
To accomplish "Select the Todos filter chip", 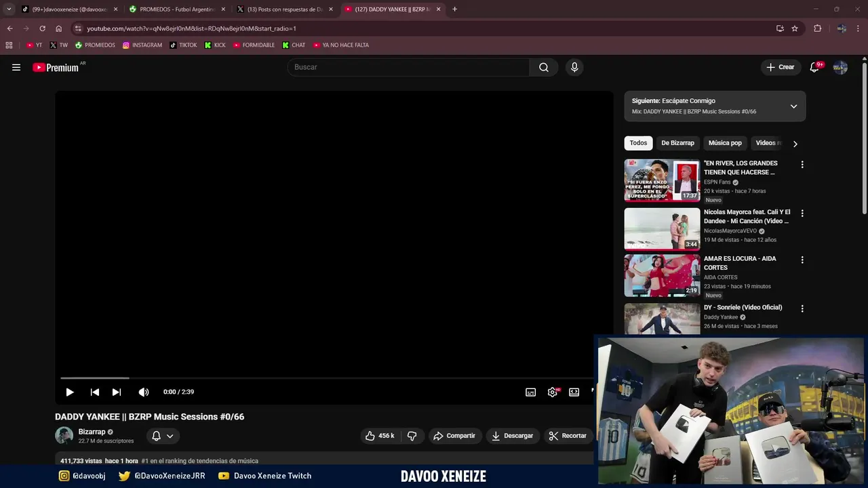I will tap(638, 143).
